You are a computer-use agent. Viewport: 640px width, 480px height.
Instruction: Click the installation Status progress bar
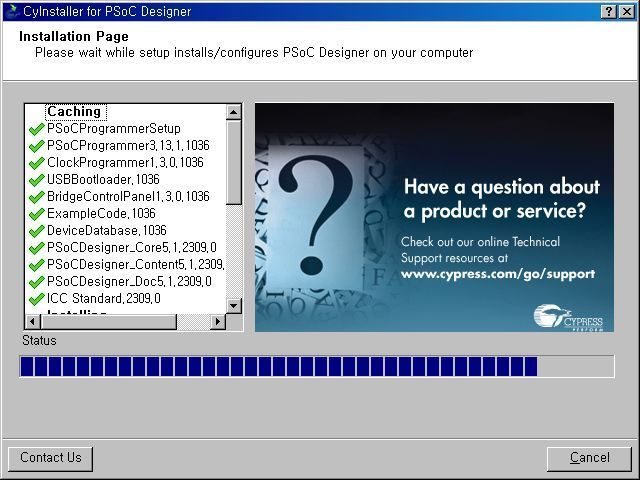pos(317,366)
